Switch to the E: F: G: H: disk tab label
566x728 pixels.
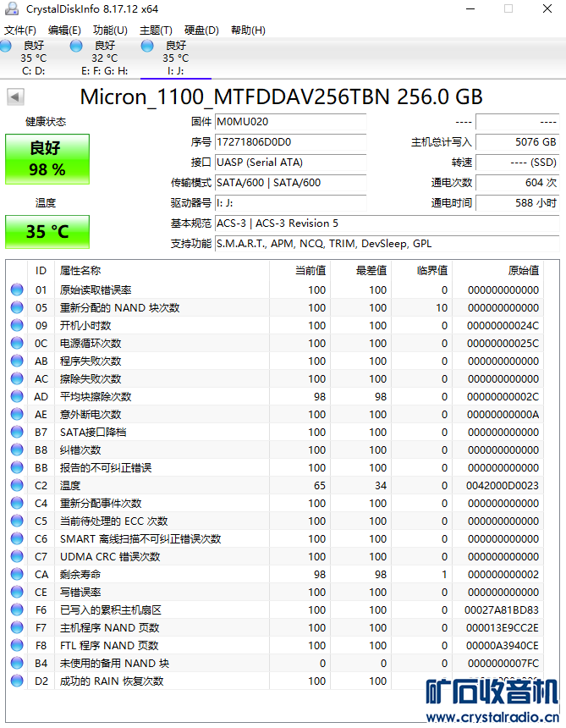point(104,71)
